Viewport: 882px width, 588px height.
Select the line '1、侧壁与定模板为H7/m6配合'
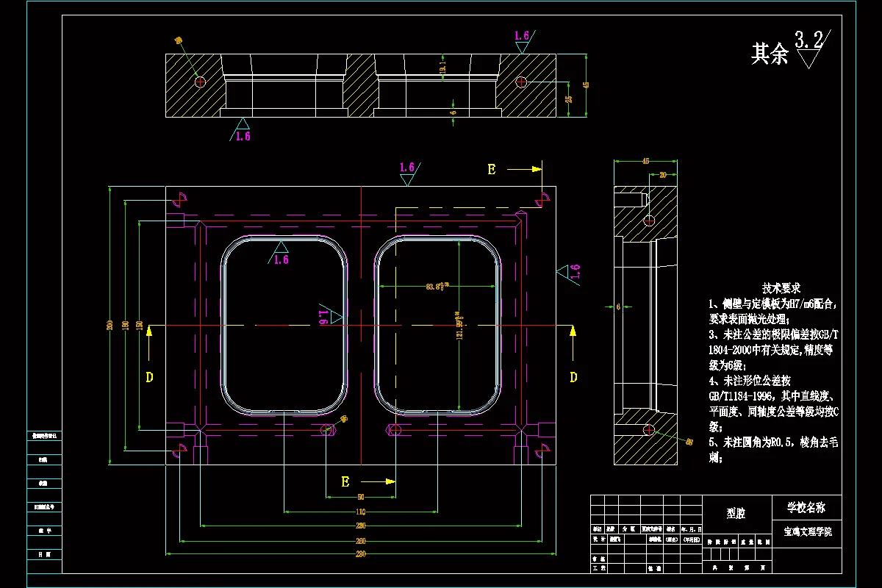(x=773, y=303)
